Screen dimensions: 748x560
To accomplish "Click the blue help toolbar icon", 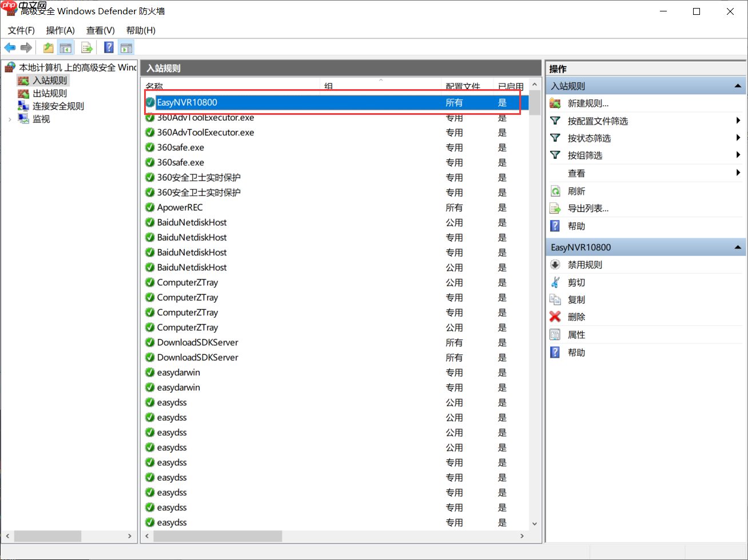I will point(109,47).
